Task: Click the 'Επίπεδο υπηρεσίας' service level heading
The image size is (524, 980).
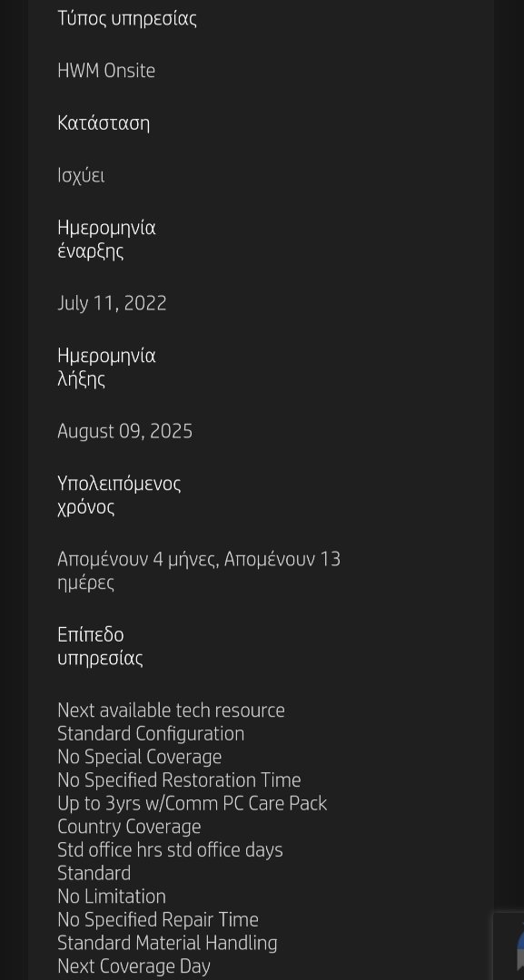Action: (x=100, y=646)
